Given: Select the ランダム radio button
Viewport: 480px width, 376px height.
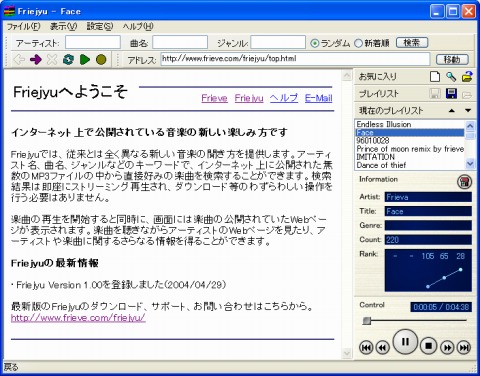Looking at the screenshot, I should click(314, 43).
